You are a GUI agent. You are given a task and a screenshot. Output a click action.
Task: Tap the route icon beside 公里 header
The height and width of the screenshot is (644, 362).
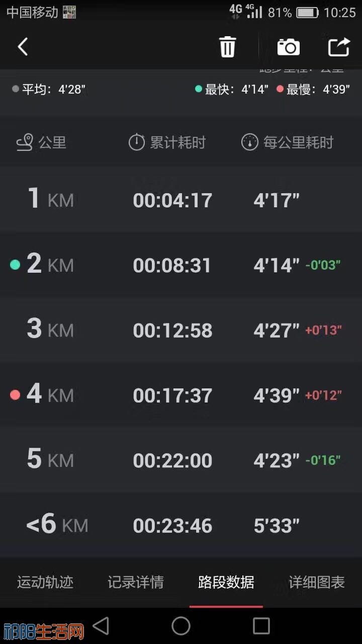(25, 142)
